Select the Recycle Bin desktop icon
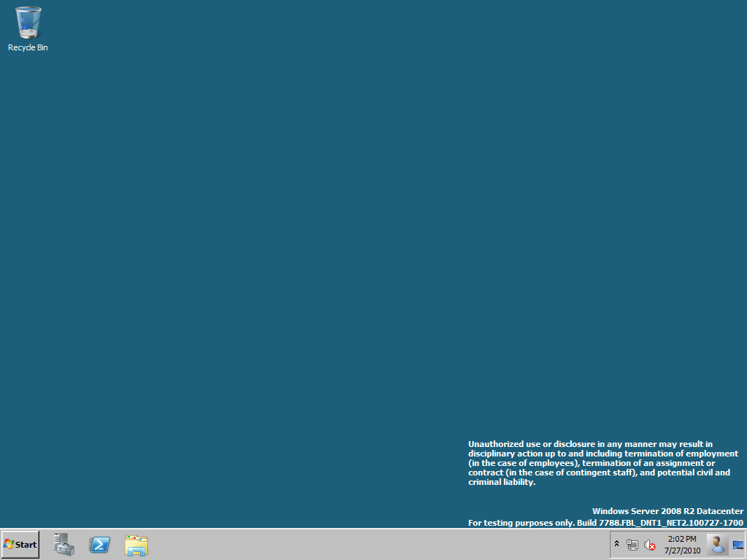Screen dimensions: 747x560 tap(28, 28)
